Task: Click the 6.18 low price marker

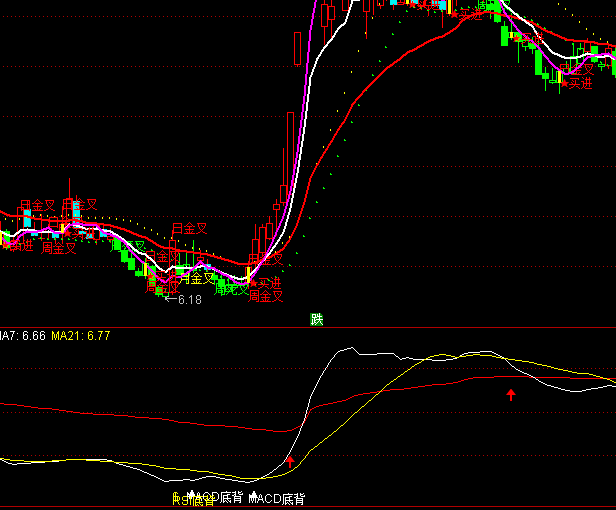Action: (x=186, y=299)
